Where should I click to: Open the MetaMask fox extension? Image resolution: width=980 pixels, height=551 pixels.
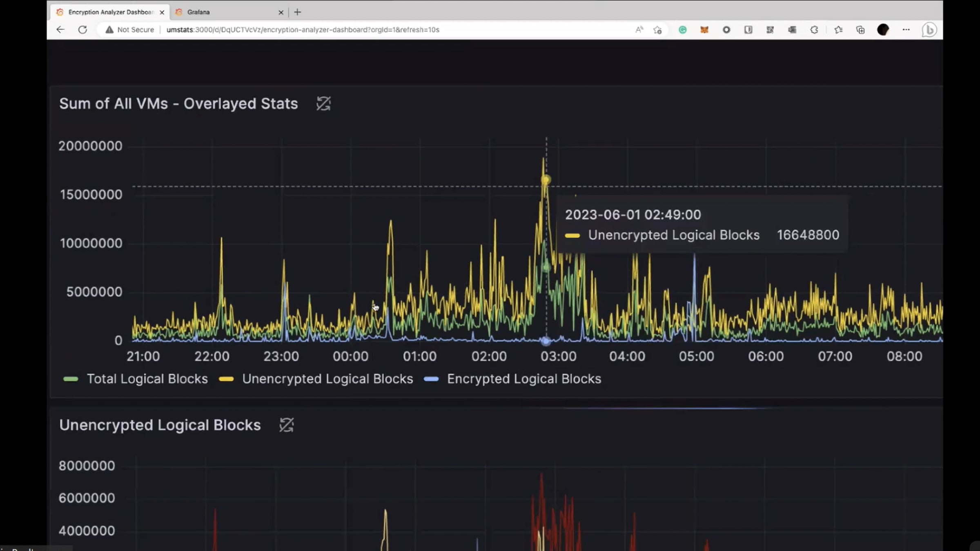click(x=704, y=29)
